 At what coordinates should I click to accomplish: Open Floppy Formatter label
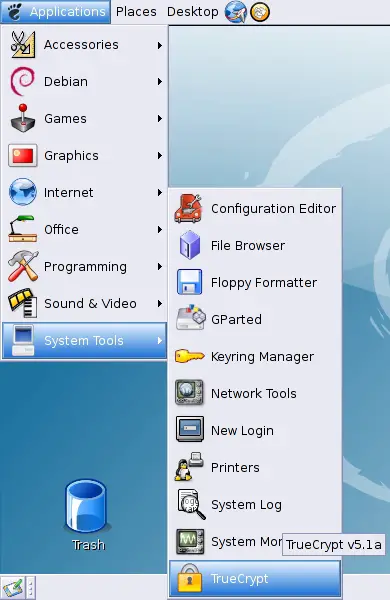[264, 282]
